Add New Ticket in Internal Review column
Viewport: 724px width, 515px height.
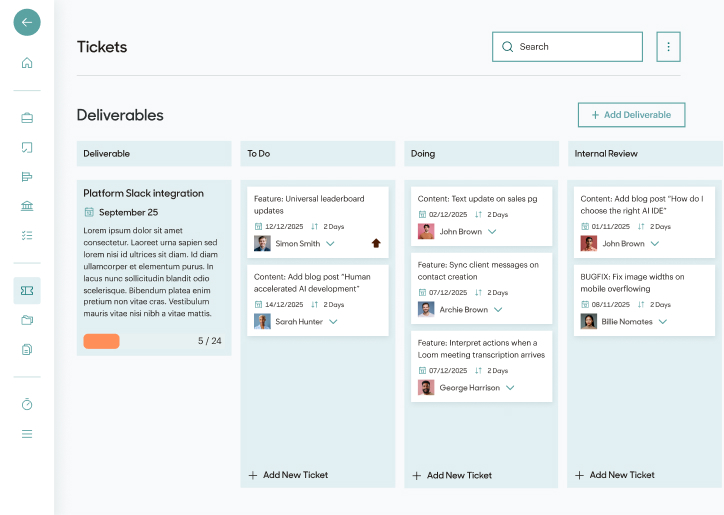click(615, 475)
